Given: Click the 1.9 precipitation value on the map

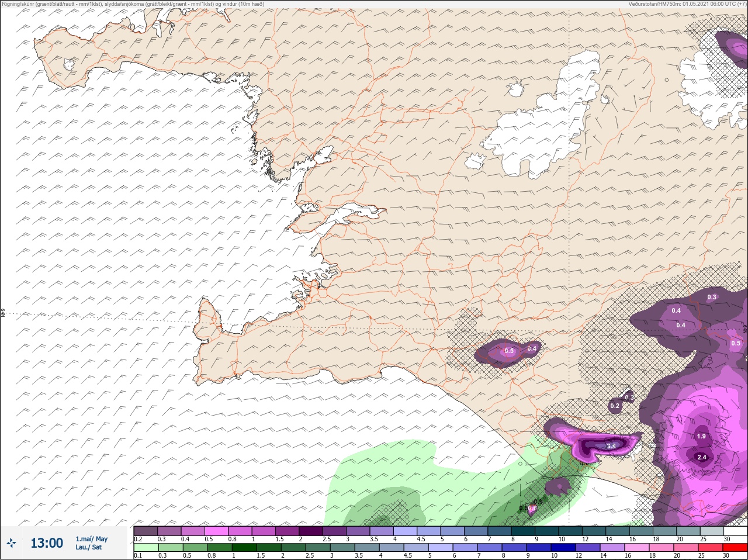Looking at the screenshot, I should 701,436.
